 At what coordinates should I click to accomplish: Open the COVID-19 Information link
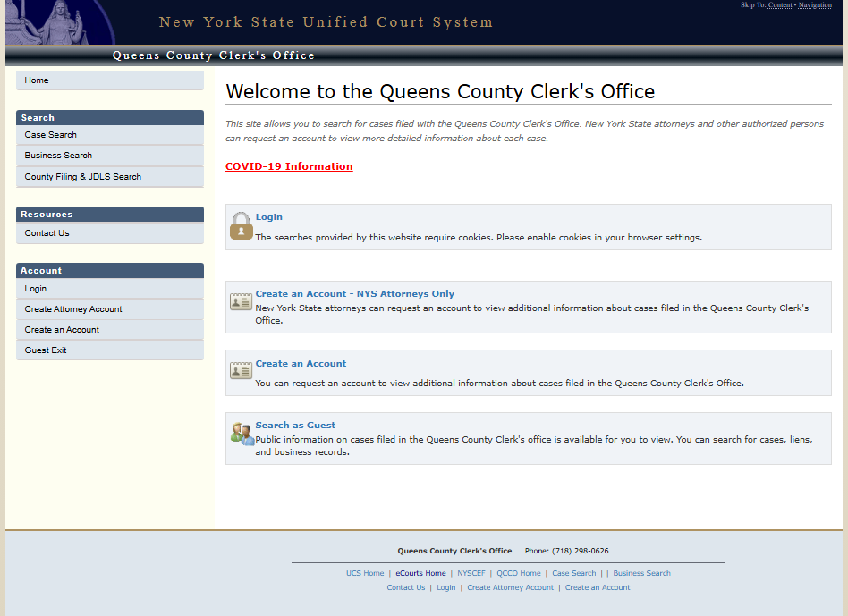pyautogui.click(x=289, y=166)
